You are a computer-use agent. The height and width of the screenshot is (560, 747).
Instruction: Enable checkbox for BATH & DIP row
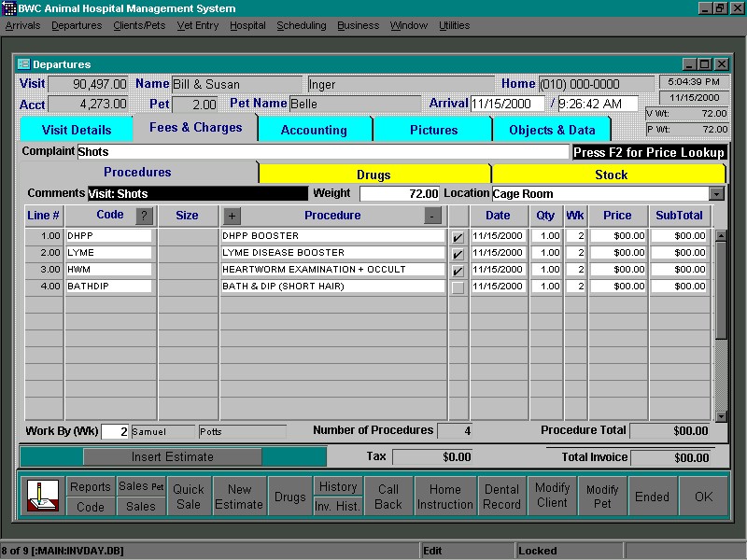458,287
